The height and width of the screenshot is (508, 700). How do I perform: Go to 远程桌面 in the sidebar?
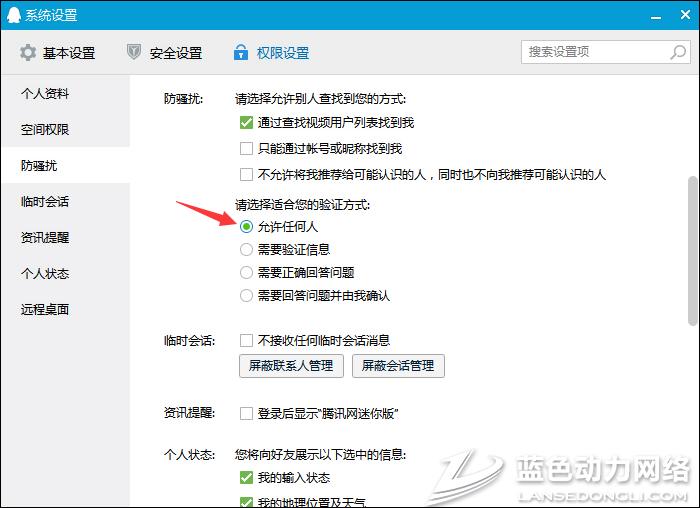45,309
